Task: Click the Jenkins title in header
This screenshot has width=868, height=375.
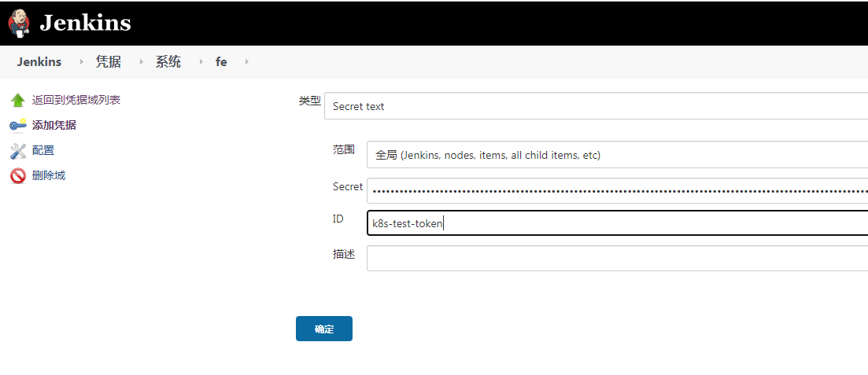Action: click(85, 24)
